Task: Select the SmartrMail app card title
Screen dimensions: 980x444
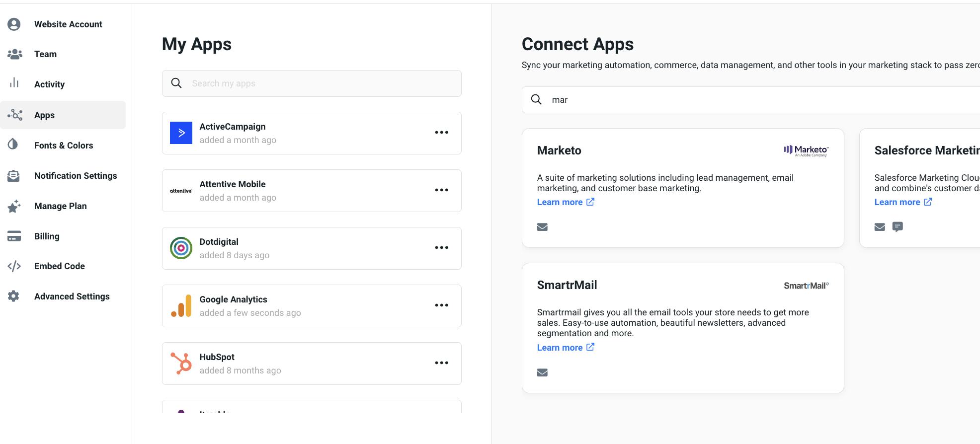Action: coord(567,285)
